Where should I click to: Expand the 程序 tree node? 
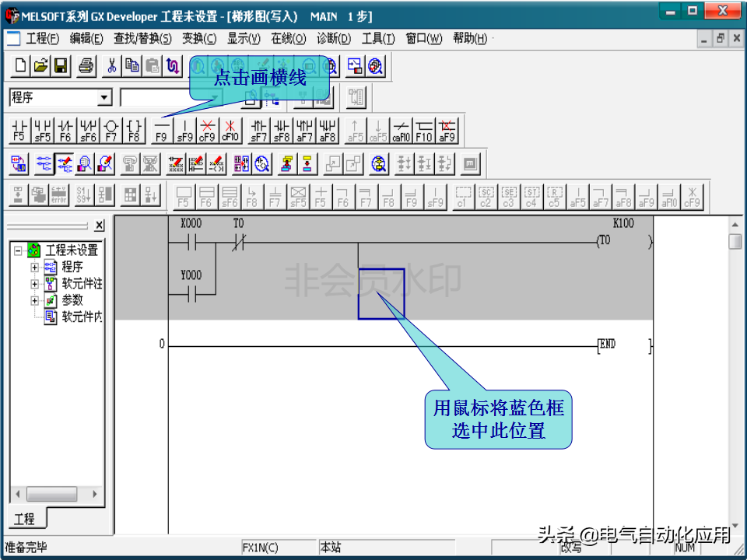point(34,267)
